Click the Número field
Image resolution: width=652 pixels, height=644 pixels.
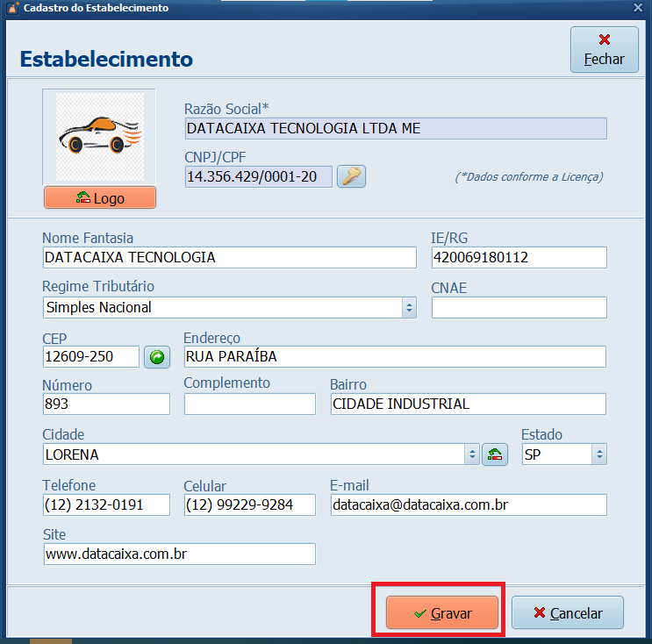106,404
